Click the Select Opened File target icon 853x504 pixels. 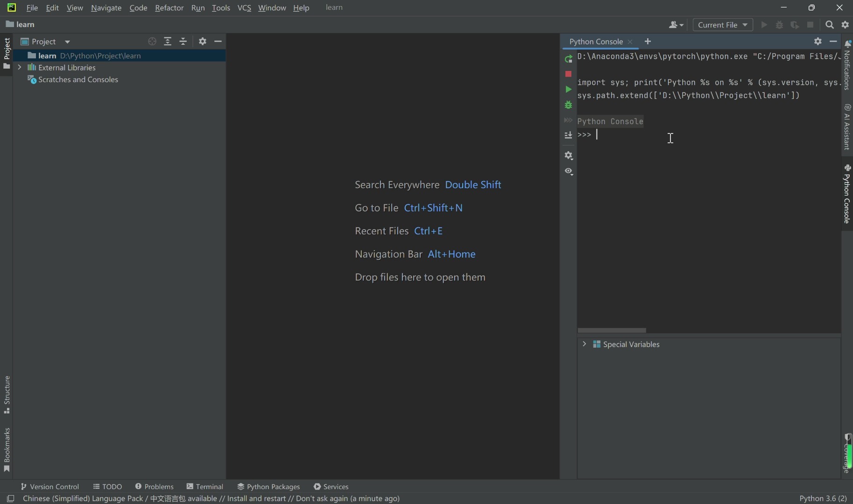[152, 42]
